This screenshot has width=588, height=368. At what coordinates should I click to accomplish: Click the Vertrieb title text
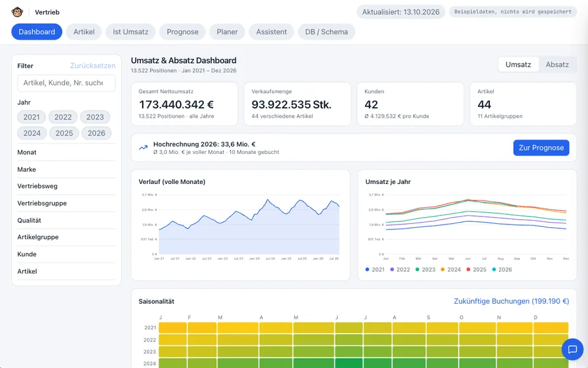[x=47, y=12]
